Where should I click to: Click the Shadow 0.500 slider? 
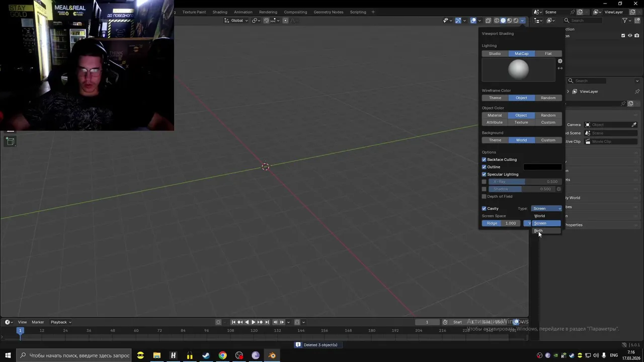click(521, 189)
